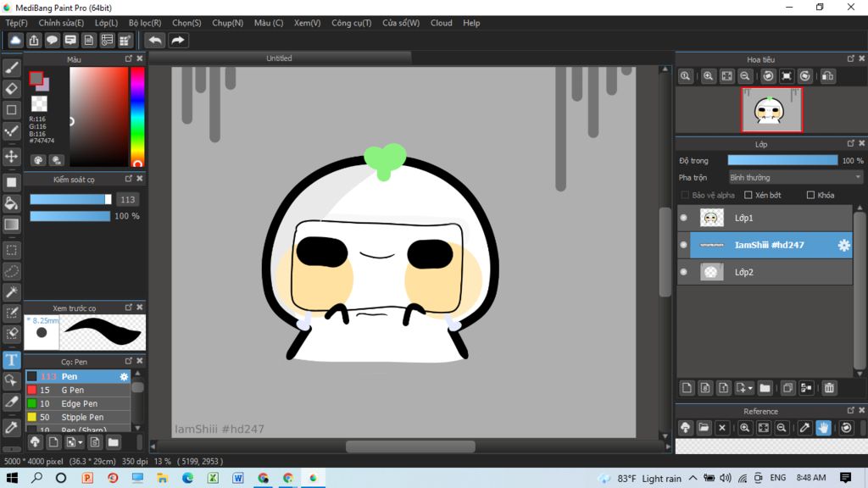The width and height of the screenshot is (868, 488).
Task: Enable hand tool in Reference panel
Action: (824, 428)
